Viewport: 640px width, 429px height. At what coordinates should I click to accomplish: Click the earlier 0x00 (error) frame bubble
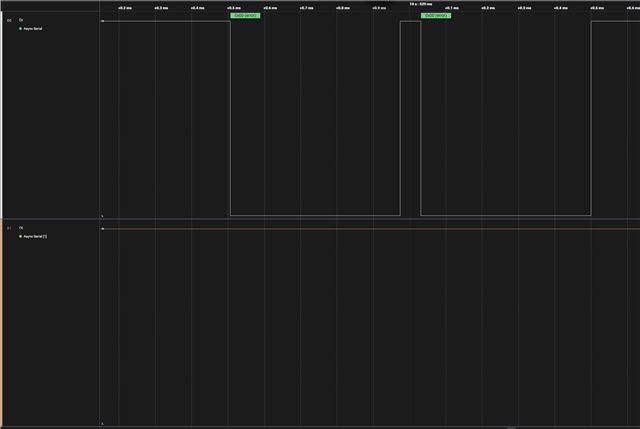point(245,16)
